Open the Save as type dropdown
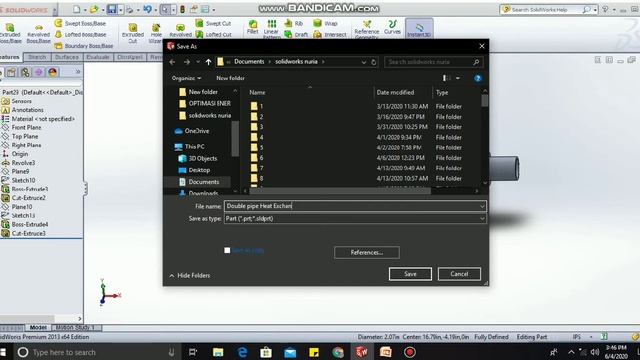 tap(482, 219)
